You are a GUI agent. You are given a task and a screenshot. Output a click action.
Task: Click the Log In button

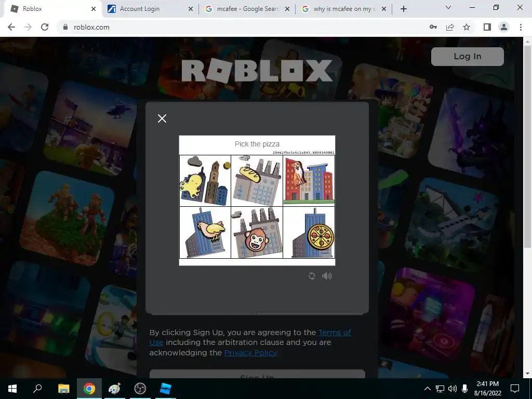pyautogui.click(x=467, y=56)
